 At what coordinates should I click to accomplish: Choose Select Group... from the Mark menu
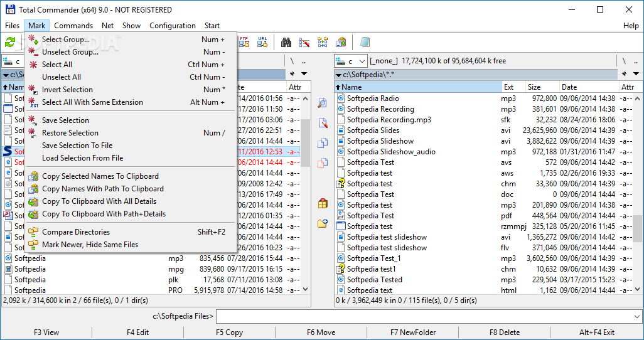[x=131, y=40]
